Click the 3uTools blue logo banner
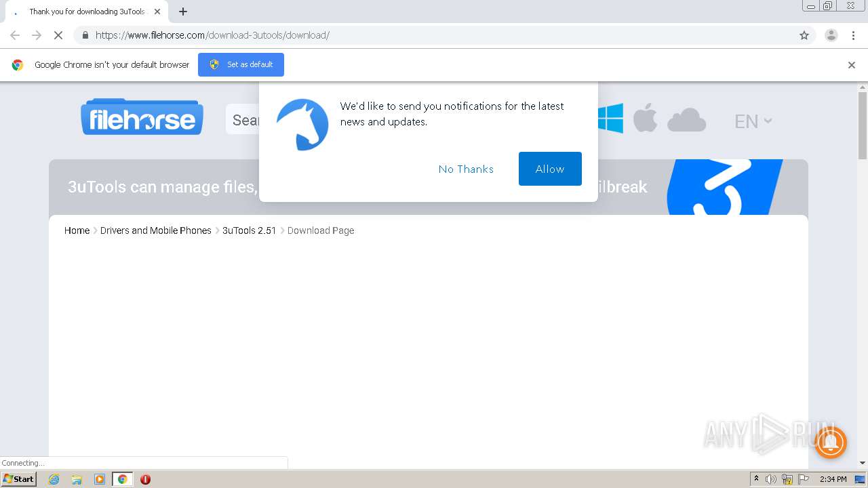The image size is (868, 488). pyautogui.click(x=724, y=187)
